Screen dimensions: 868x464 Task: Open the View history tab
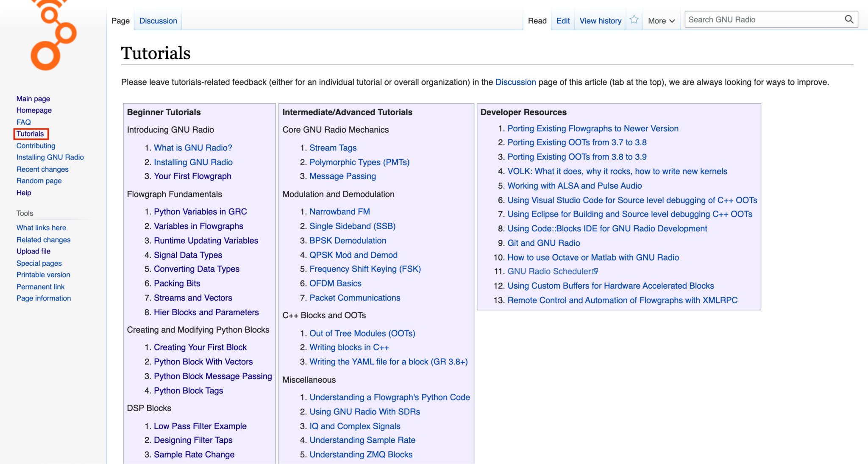click(x=600, y=21)
